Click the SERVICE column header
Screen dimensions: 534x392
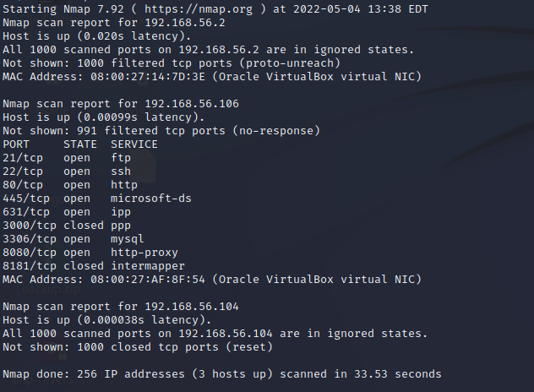pos(134,144)
